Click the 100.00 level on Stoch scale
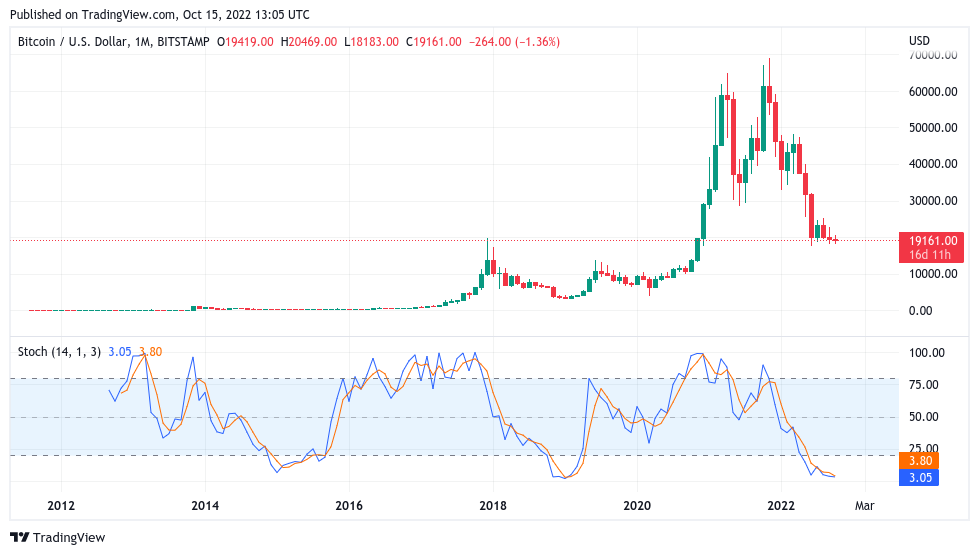This screenshot has width=979, height=555. (x=926, y=353)
